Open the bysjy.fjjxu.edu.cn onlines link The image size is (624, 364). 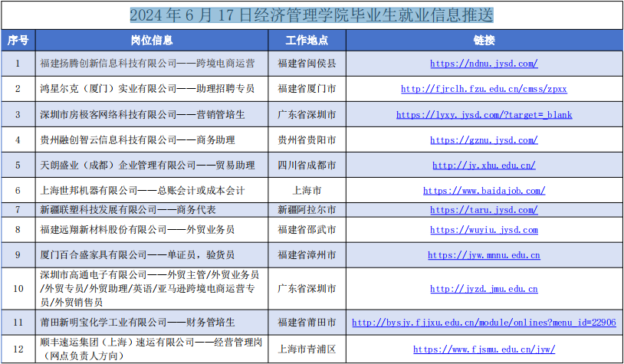pyautogui.click(x=484, y=323)
